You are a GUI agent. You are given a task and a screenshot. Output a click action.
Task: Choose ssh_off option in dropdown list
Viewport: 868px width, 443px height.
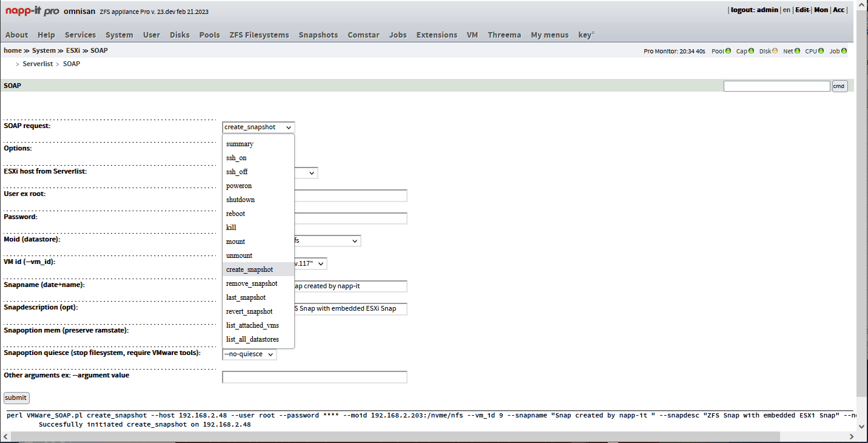pyautogui.click(x=258, y=172)
